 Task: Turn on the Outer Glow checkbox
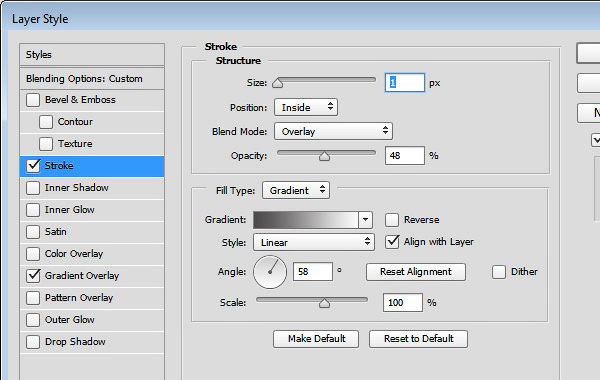(33, 320)
